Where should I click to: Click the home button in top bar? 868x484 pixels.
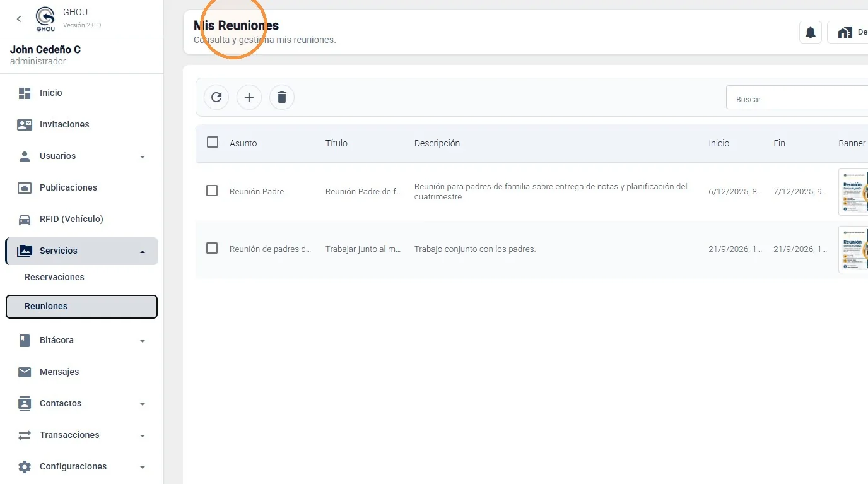848,32
